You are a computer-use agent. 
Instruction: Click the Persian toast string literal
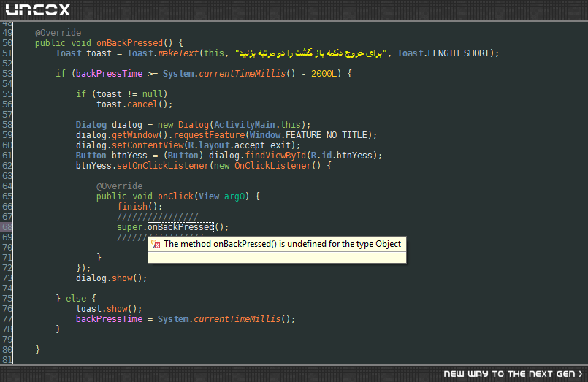tap(310, 53)
